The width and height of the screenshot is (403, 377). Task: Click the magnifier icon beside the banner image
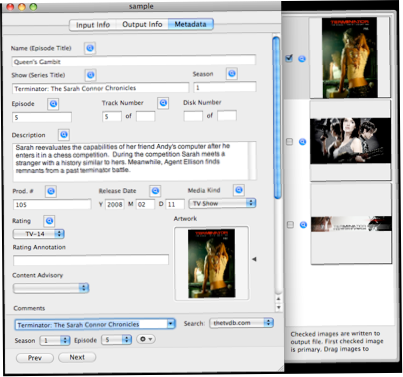coord(303,225)
